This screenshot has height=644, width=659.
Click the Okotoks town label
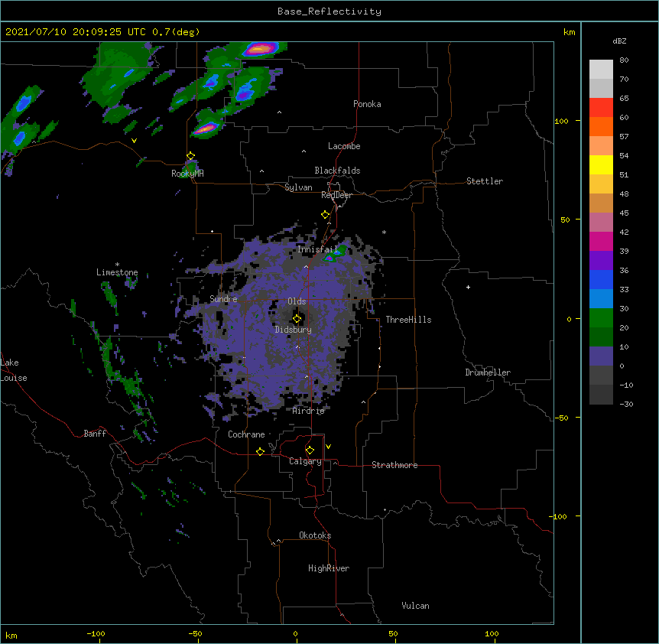pyautogui.click(x=315, y=535)
